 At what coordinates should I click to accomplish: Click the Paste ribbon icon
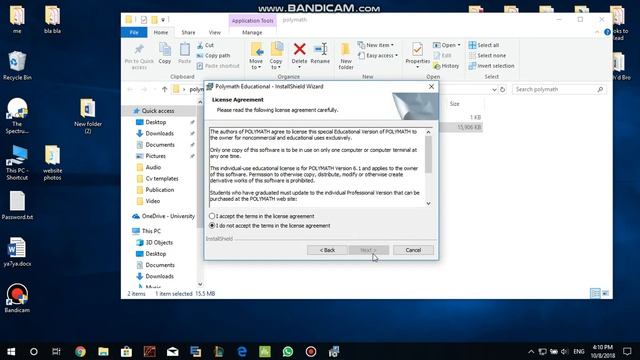[184, 53]
